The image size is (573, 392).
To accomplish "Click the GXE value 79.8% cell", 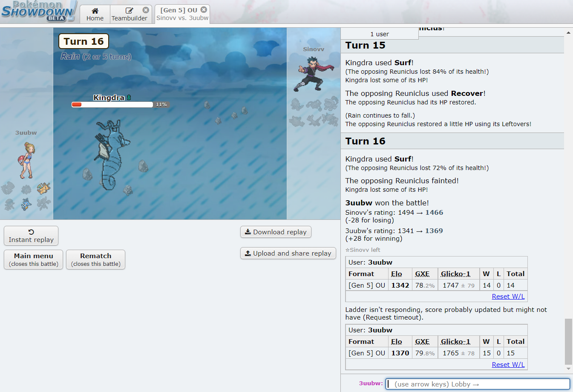I will [425, 353].
